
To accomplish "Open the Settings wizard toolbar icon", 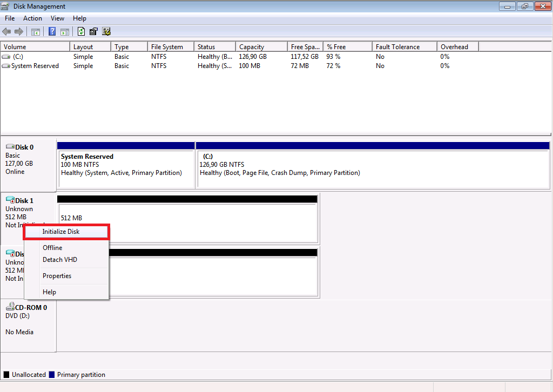I will (x=106, y=31).
